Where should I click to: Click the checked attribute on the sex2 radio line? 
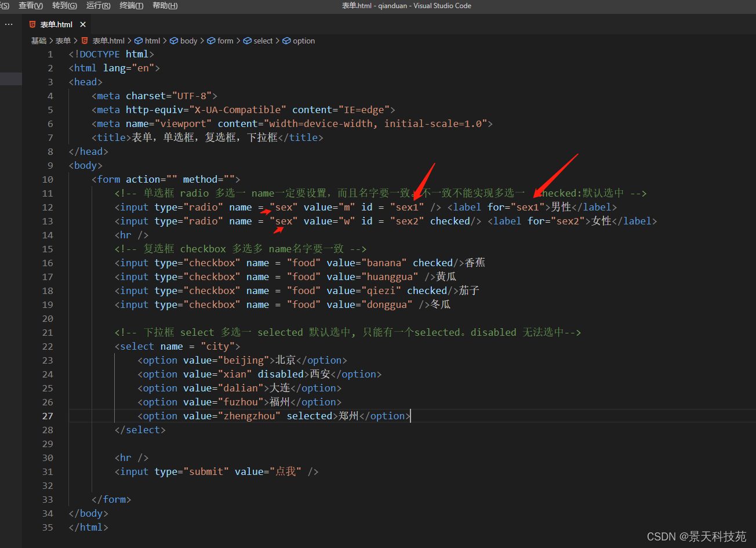click(x=450, y=221)
